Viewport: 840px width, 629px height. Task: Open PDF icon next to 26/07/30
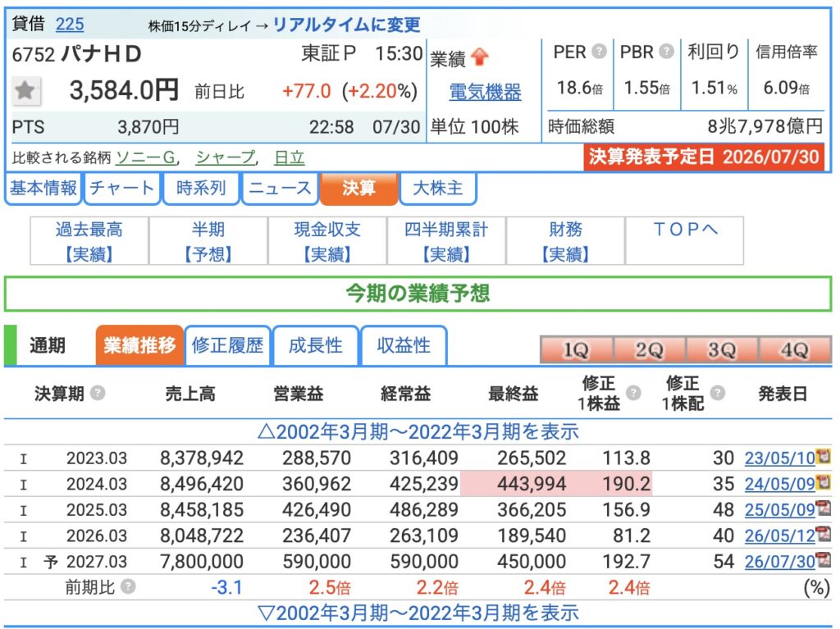click(x=824, y=558)
